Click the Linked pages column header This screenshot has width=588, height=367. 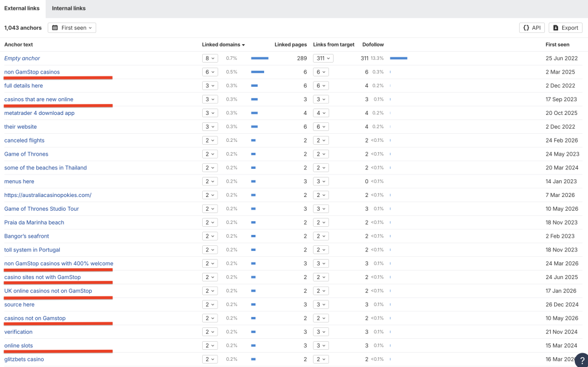(291, 44)
